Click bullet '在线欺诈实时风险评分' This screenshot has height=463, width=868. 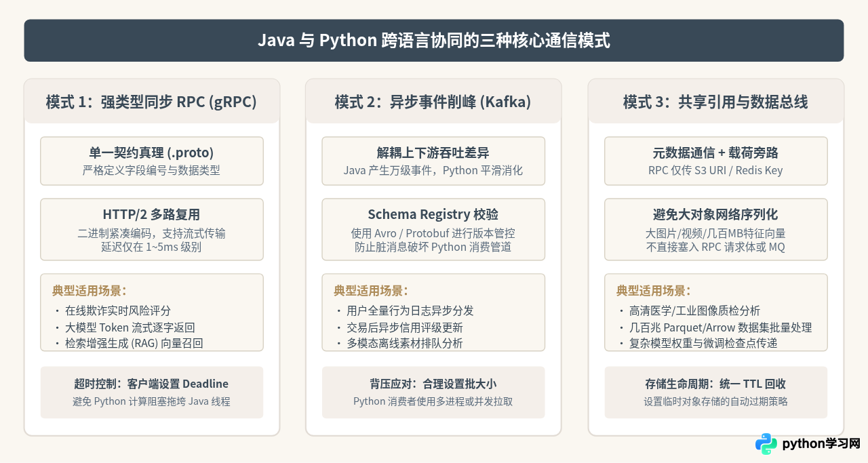pyautogui.click(x=118, y=310)
